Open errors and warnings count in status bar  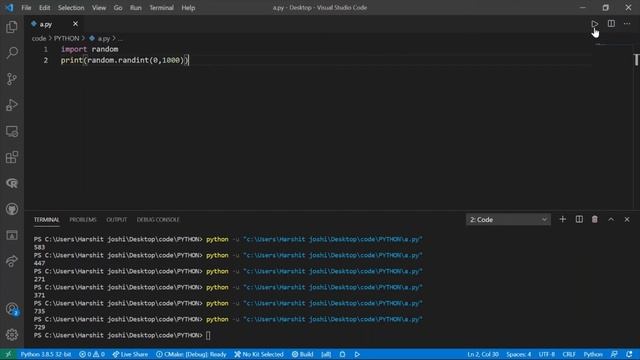[x=92, y=354]
